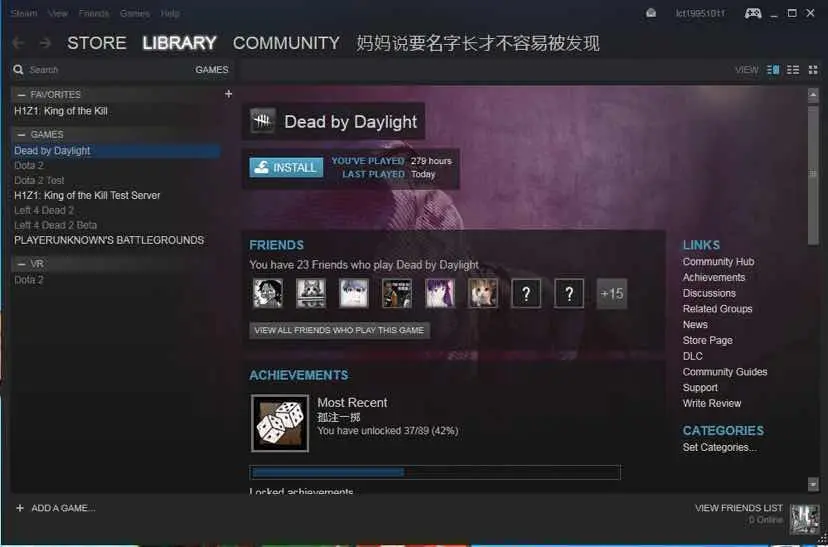Image resolution: width=828 pixels, height=547 pixels.
Task: Collapse the Games category
Action: (22, 135)
